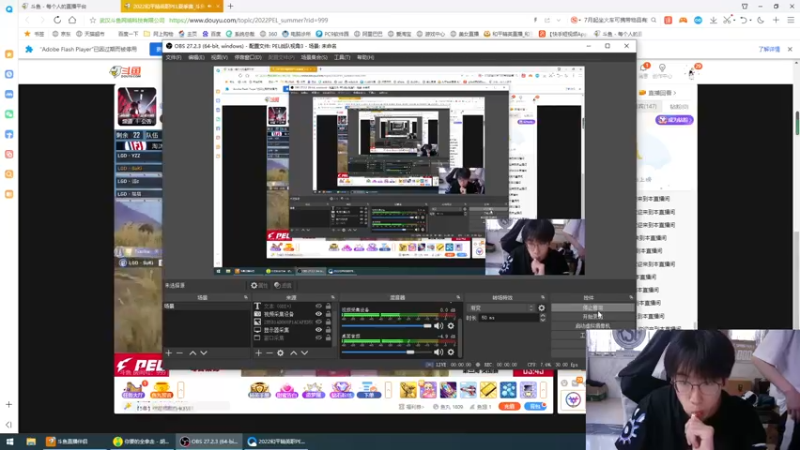Toggle visibility of the 视频采集设备 source
The image size is (800, 450).
(x=318, y=314)
